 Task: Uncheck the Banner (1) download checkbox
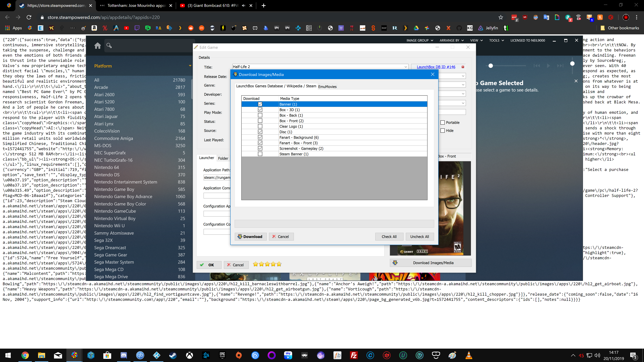260,104
